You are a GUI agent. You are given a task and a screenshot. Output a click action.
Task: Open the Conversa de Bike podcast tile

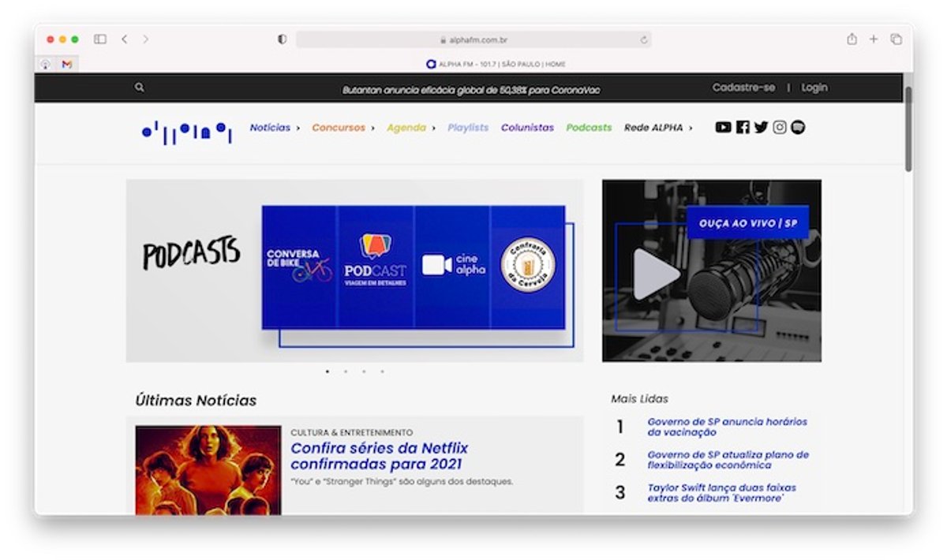[300, 267]
